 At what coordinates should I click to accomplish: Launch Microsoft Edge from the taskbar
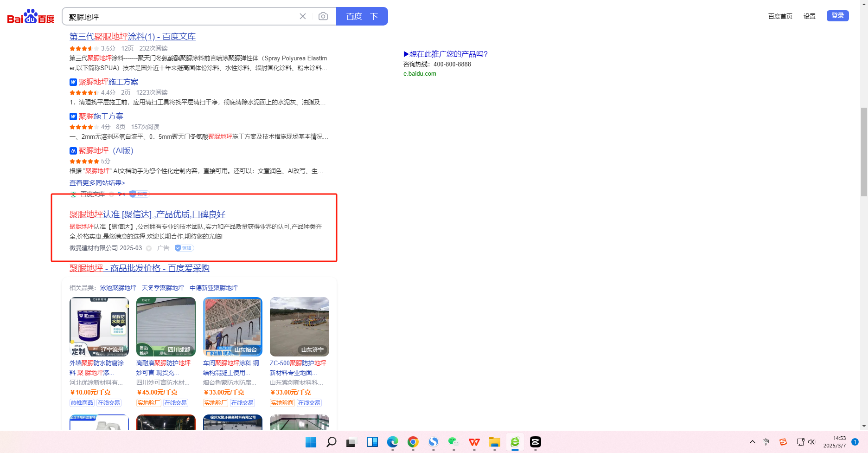393,442
